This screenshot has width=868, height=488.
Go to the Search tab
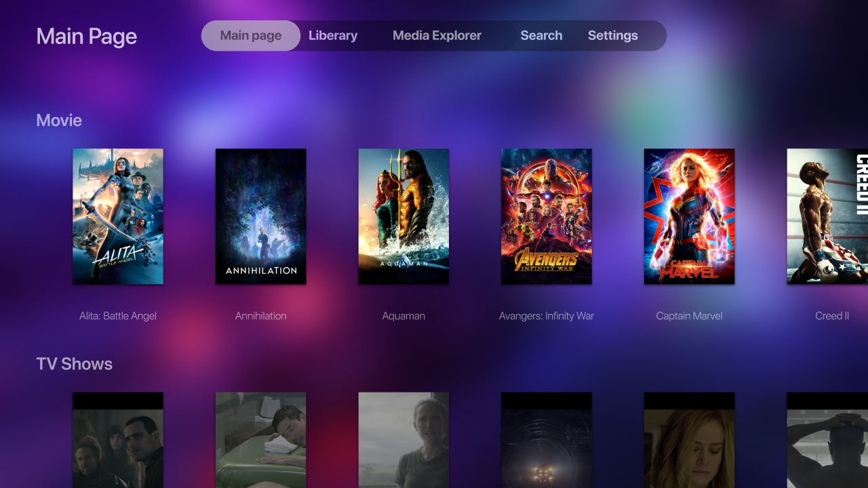tap(541, 36)
